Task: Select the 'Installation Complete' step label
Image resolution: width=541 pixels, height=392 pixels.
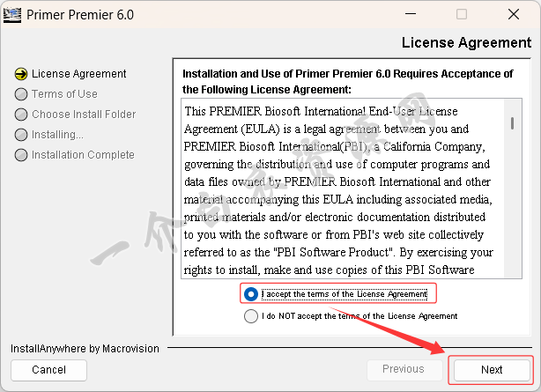Action: click(x=83, y=155)
